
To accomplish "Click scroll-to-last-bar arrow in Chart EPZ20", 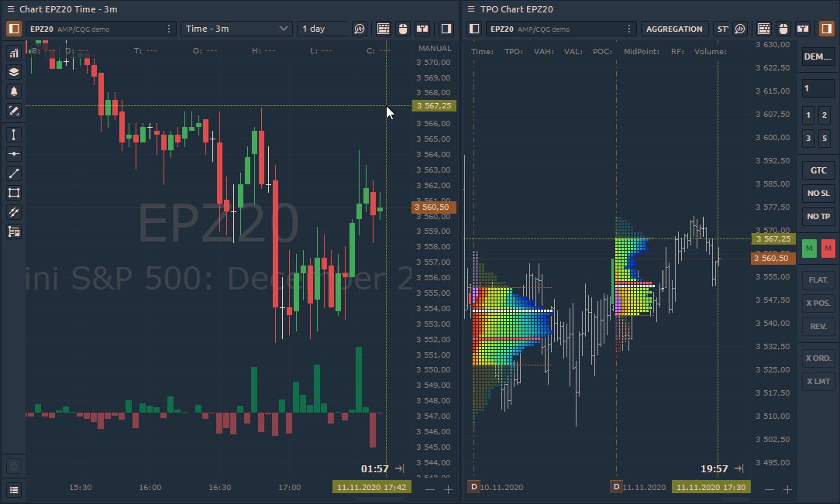I will click(x=400, y=468).
